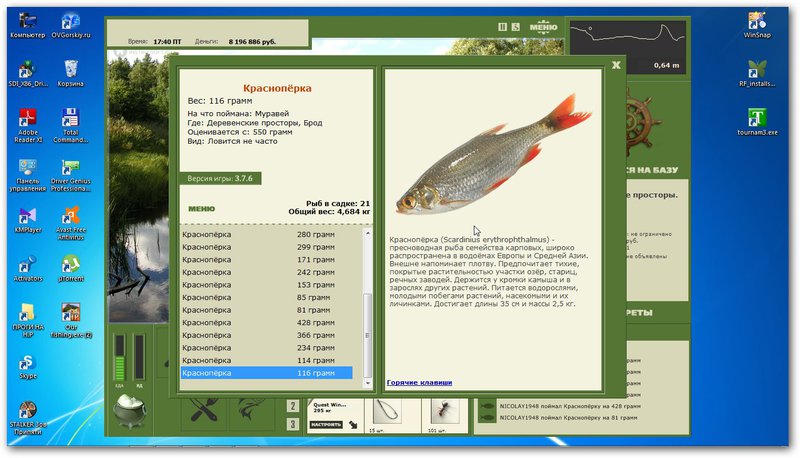This screenshot has width=800, height=458.
Task: Switch to tackle slot 2
Action: [292, 406]
